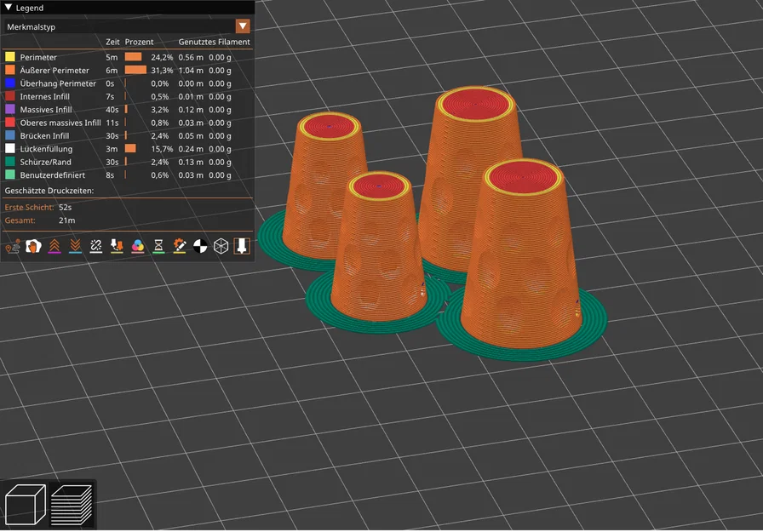Switch to the sliced layers preview
Viewport: 763px width, 532px height.
click(x=71, y=504)
